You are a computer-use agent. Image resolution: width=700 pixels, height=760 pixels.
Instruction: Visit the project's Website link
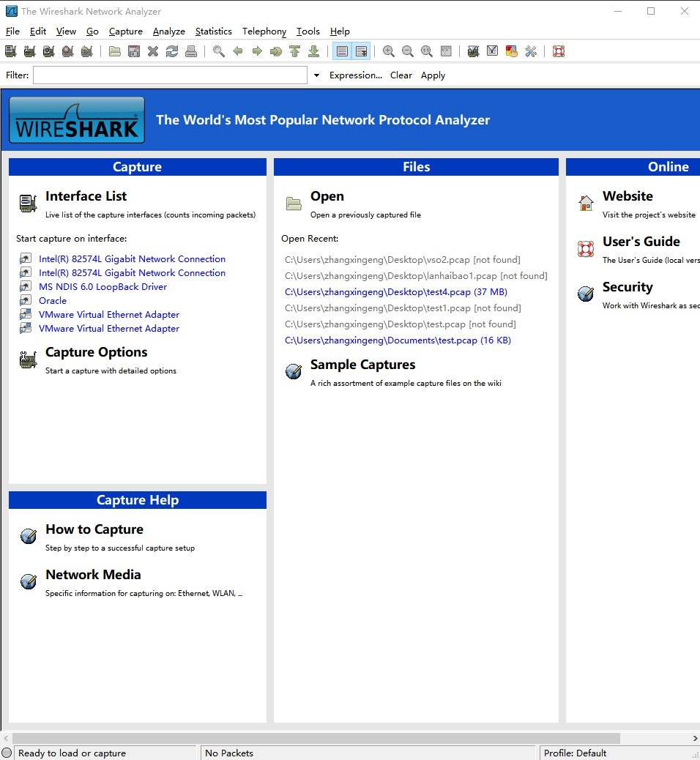pos(628,195)
